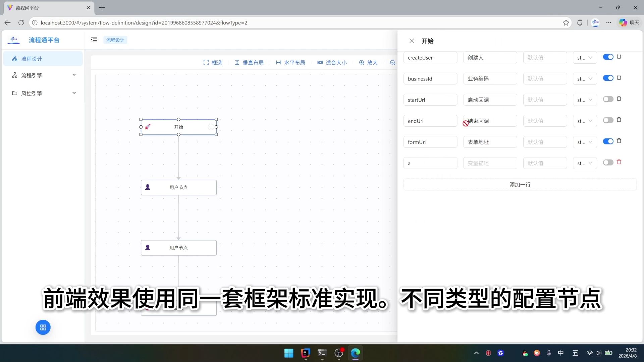Screen dimensions: 644x362
Task: Open a new browser tab
Action: pyautogui.click(x=102, y=8)
